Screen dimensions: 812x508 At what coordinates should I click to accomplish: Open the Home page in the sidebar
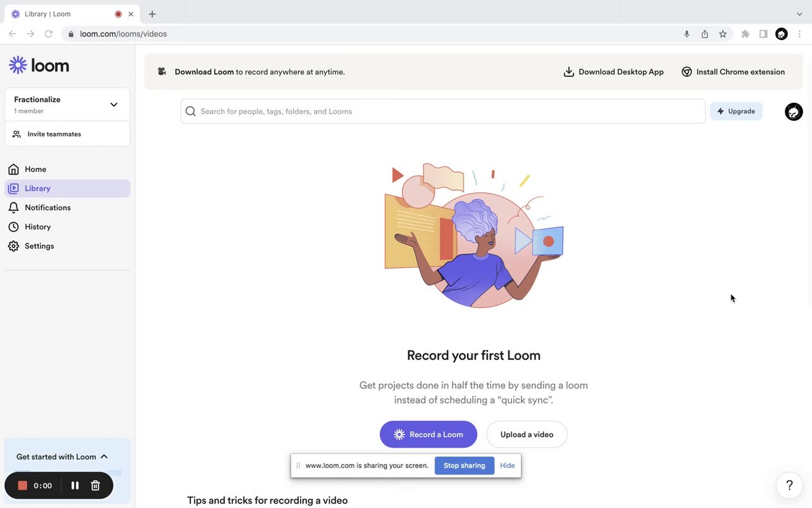pos(36,170)
